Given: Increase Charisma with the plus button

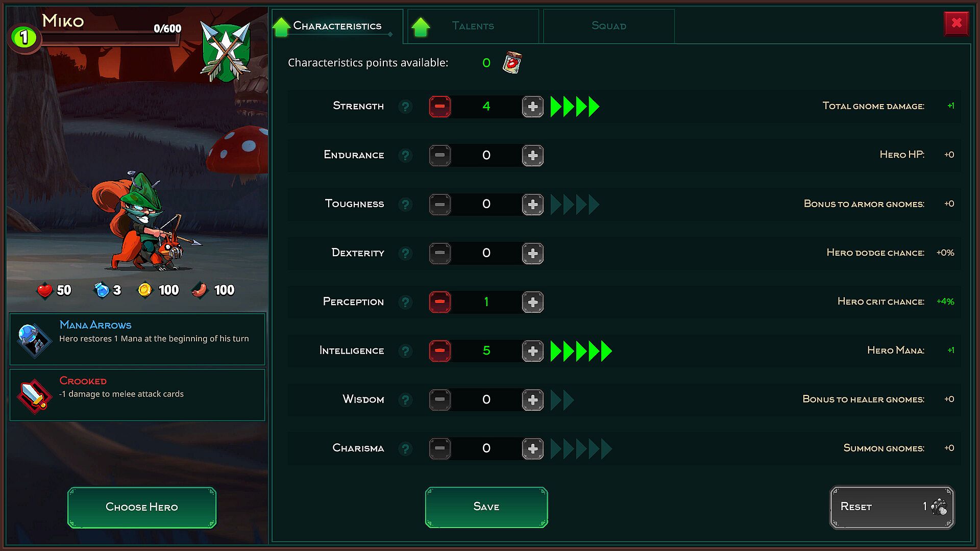Looking at the screenshot, I should click(533, 449).
